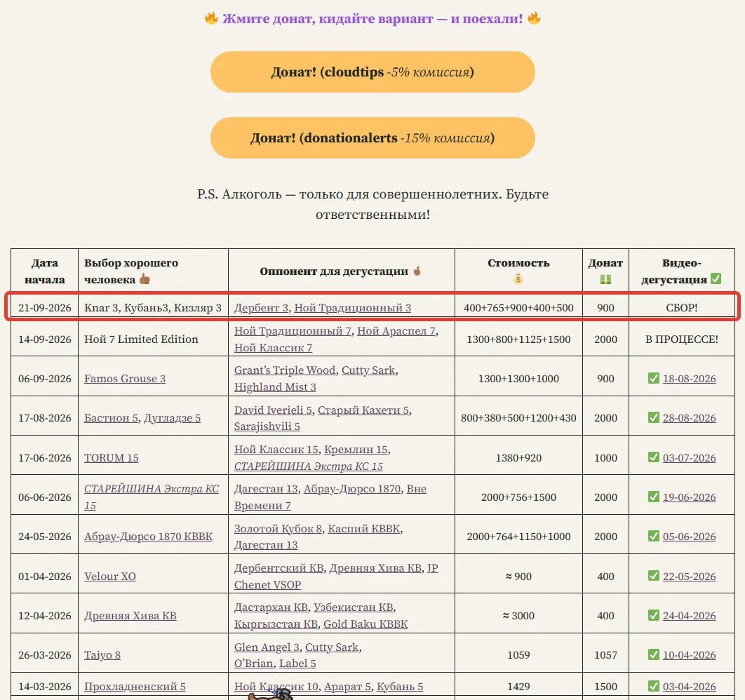Click the СБОР! status cell
The width and height of the screenshot is (745, 700).
[681, 308]
